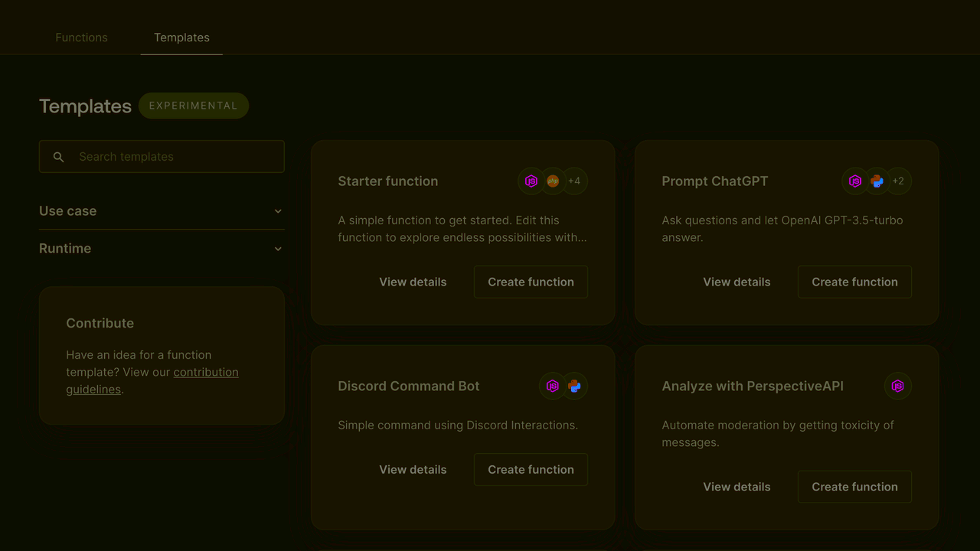Click the Node.js icon on Prompt ChatGPT card
980x551 pixels.
855,181
